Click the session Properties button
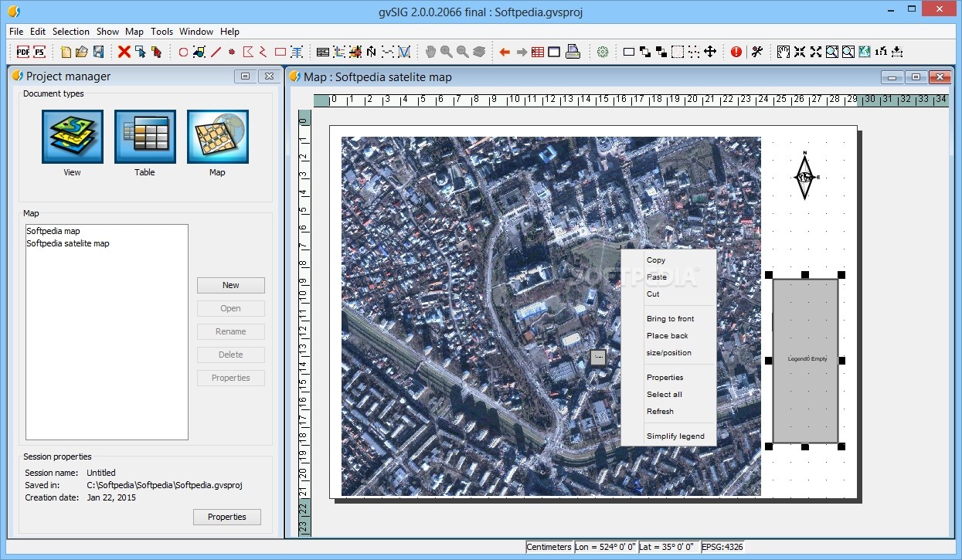This screenshot has height=560, width=962. [x=227, y=517]
